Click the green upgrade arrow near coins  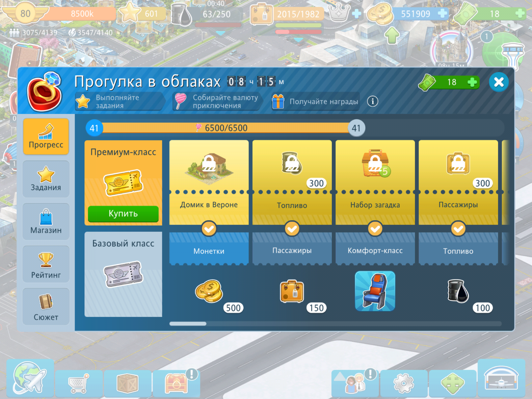(392, 35)
